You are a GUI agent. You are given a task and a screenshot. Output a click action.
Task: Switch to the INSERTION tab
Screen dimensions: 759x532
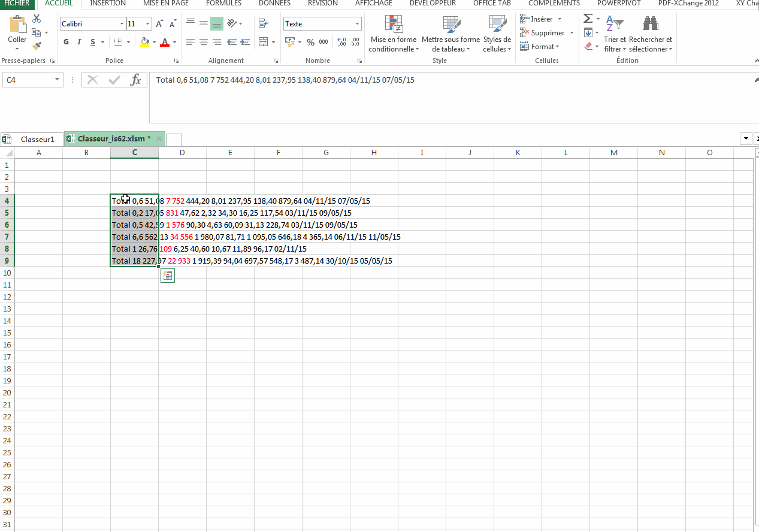(x=108, y=3)
